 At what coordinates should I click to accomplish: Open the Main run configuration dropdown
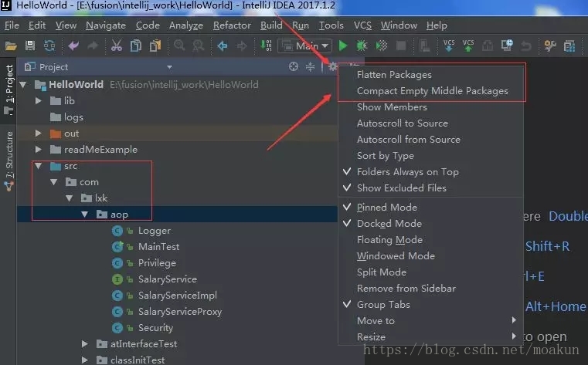coord(305,46)
